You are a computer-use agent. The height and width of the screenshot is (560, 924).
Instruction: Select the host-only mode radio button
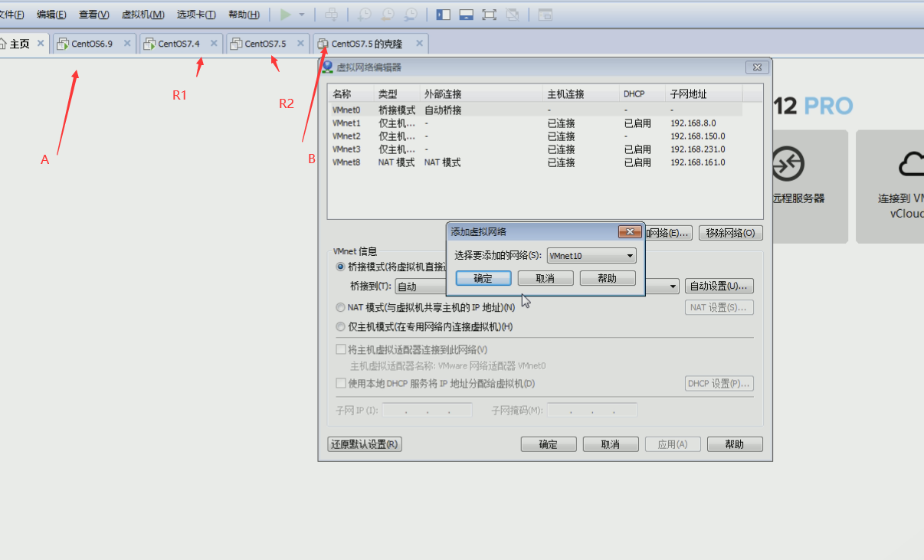[x=339, y=326]
